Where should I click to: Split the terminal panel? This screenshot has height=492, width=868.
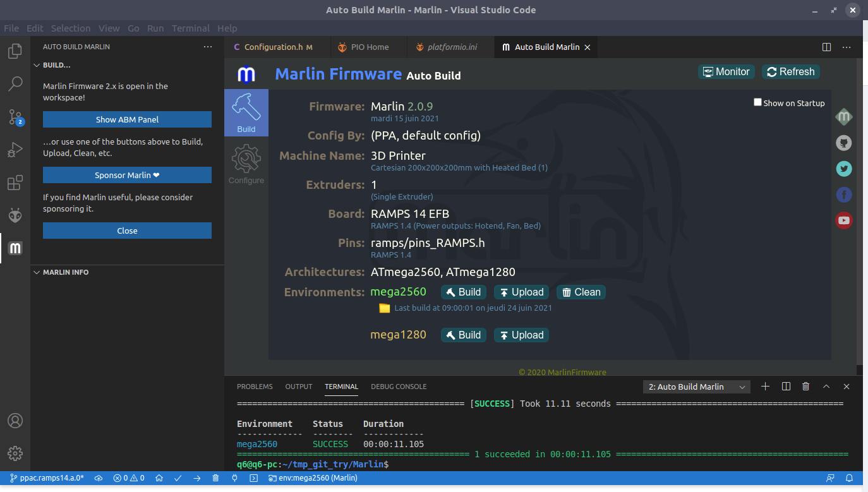[786, 387]
